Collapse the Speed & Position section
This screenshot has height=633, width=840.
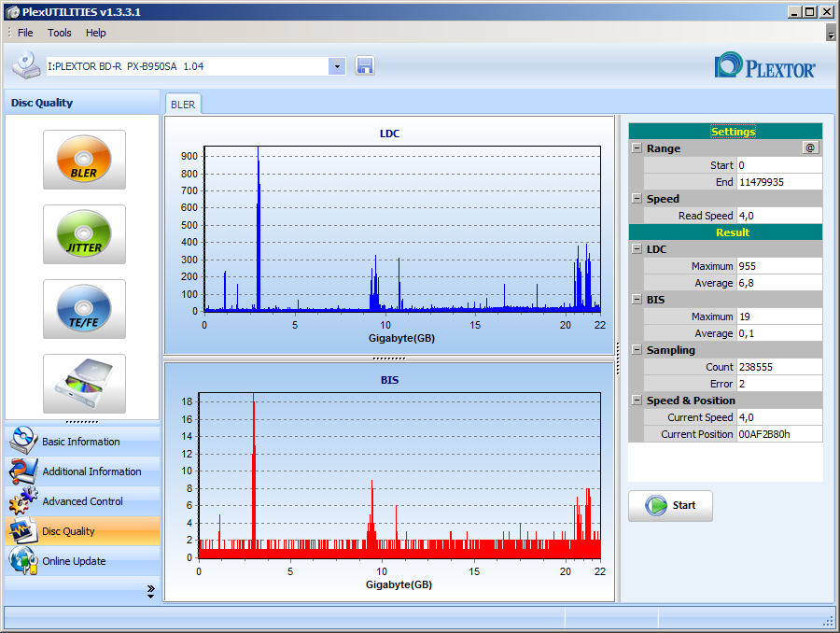pyautogui.click(x=637, y=400)
